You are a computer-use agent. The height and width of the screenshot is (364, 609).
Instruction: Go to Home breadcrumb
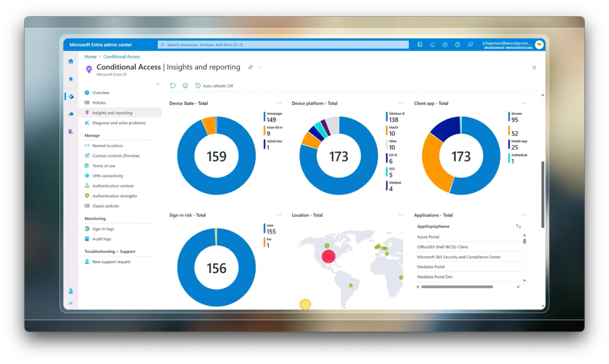coord(90,57)
